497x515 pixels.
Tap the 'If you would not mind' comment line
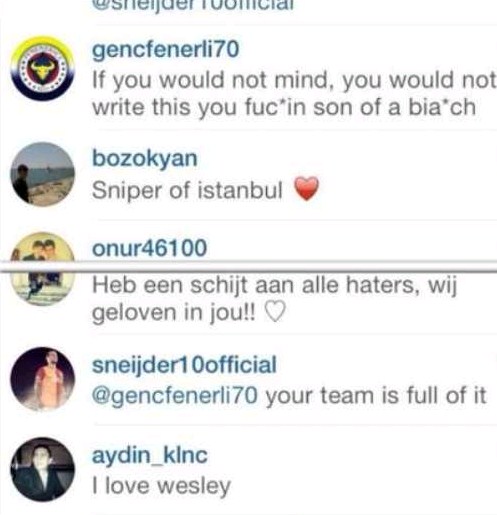[294, 80]
